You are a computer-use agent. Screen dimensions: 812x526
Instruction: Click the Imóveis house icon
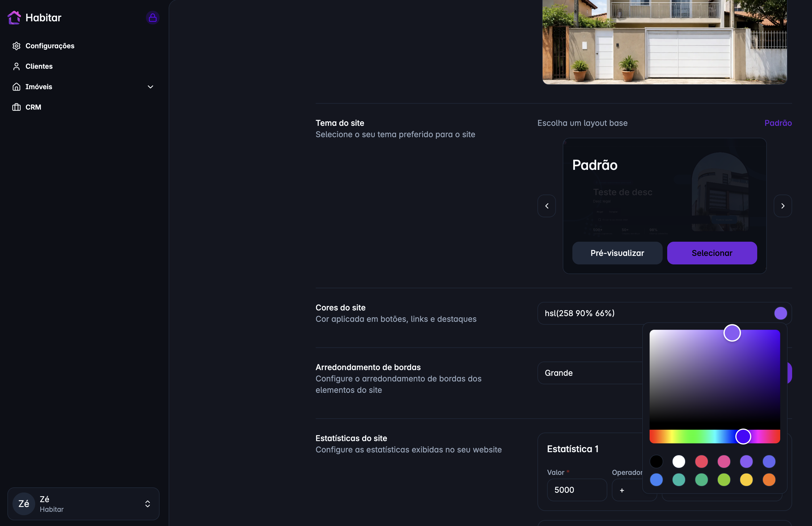coord(17,87)
